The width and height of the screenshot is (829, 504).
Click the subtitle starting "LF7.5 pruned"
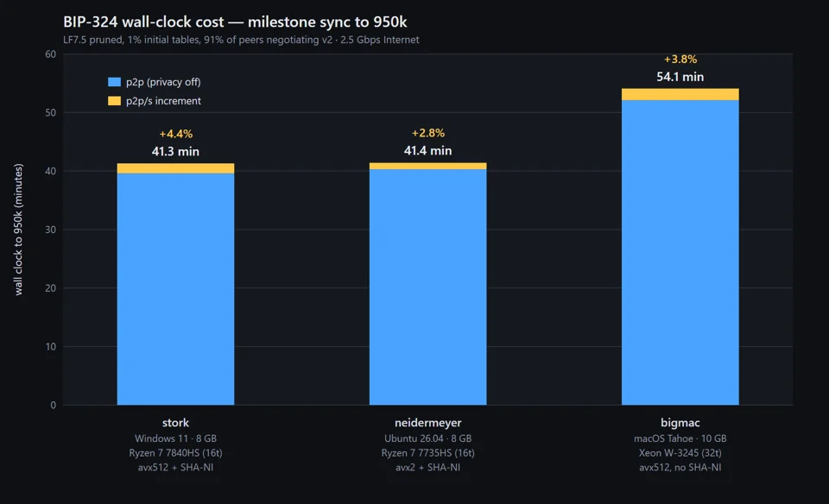point(241,40)
